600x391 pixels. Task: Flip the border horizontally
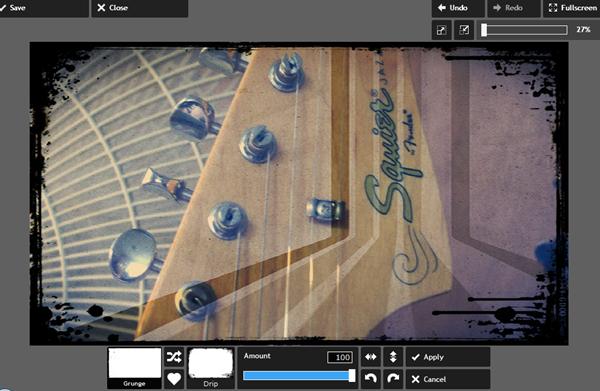pos(370,357)
